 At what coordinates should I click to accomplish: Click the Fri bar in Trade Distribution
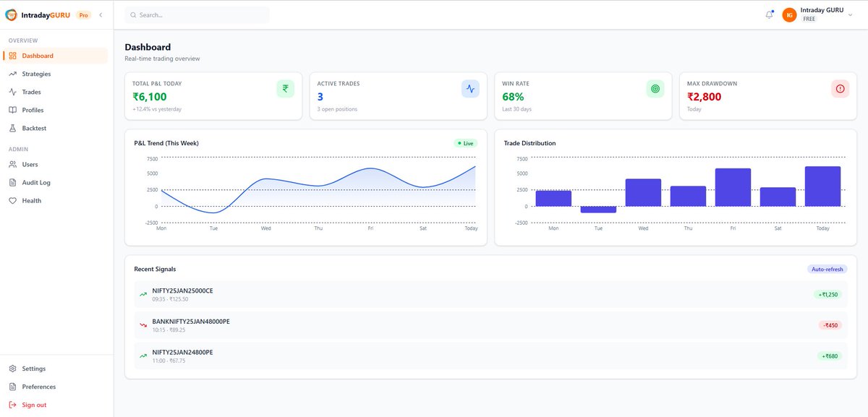coord(733,187)
